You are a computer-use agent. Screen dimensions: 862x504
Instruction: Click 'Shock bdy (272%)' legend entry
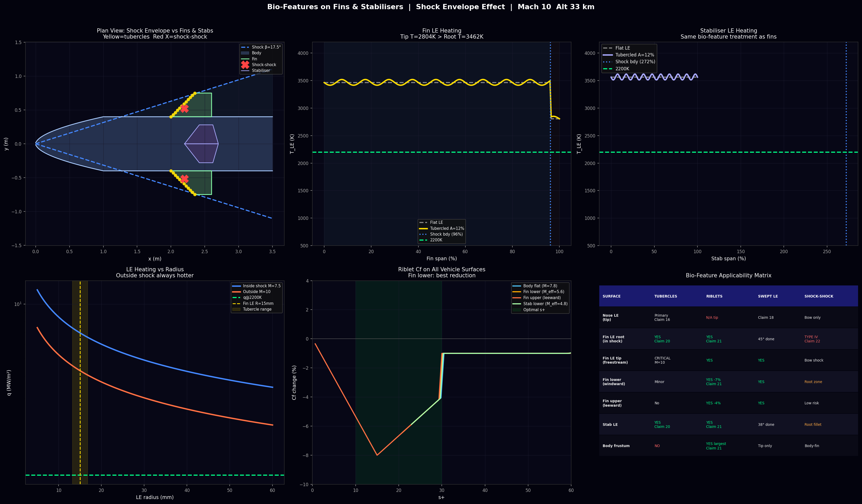[x=629, y=62]
